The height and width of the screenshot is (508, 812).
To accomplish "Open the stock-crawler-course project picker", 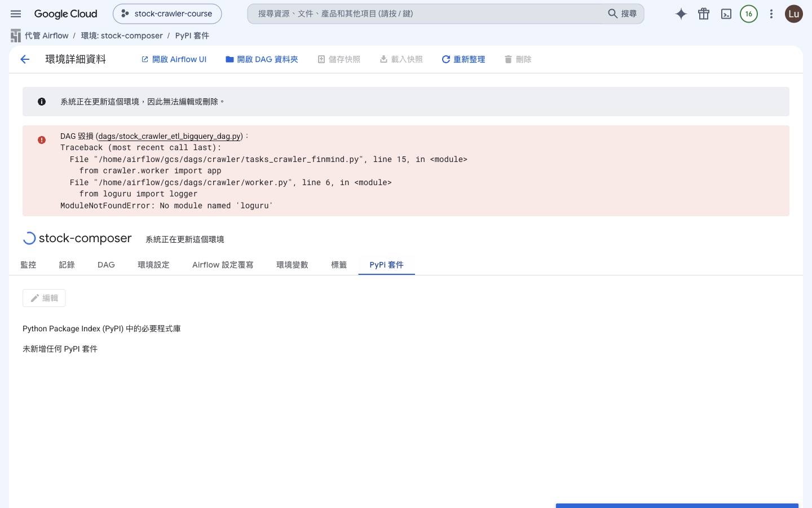I will pos(167,14).
